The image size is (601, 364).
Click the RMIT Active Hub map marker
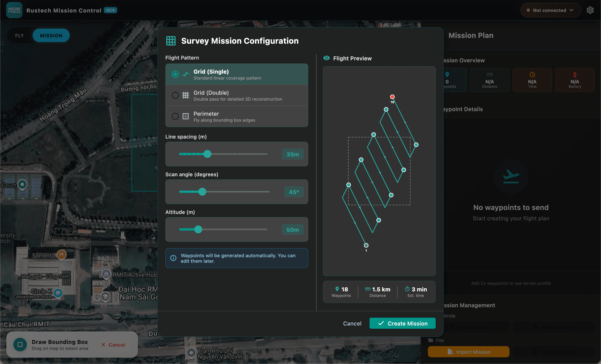coord(106,274)
